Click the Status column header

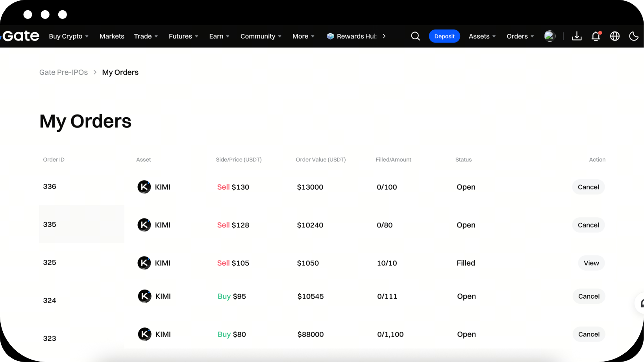[x=463, y=160]
